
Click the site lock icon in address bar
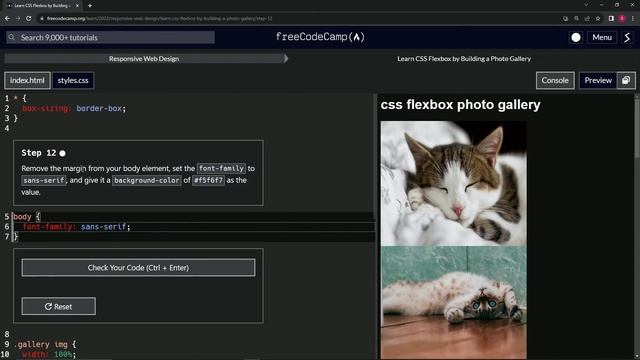click(42, 18)
